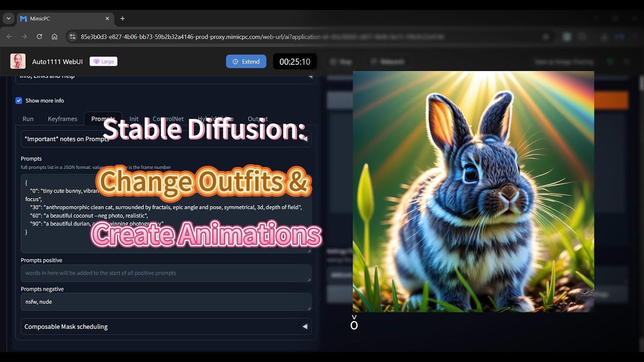Open the browser home page
Screen dimensions: 644x362
54,37
